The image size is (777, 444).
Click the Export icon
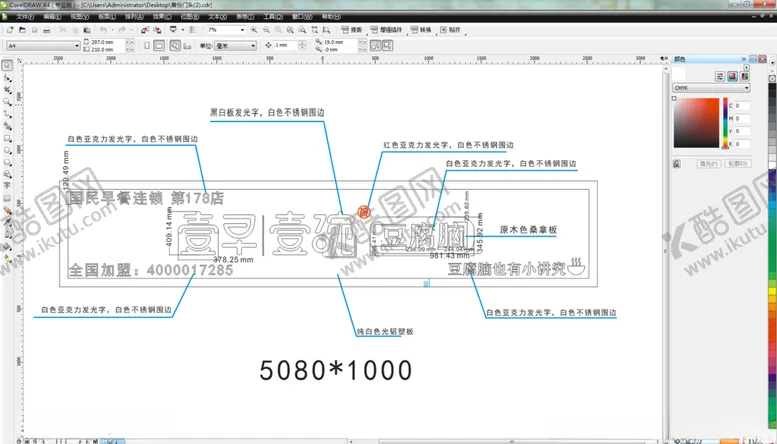[157, 30]
